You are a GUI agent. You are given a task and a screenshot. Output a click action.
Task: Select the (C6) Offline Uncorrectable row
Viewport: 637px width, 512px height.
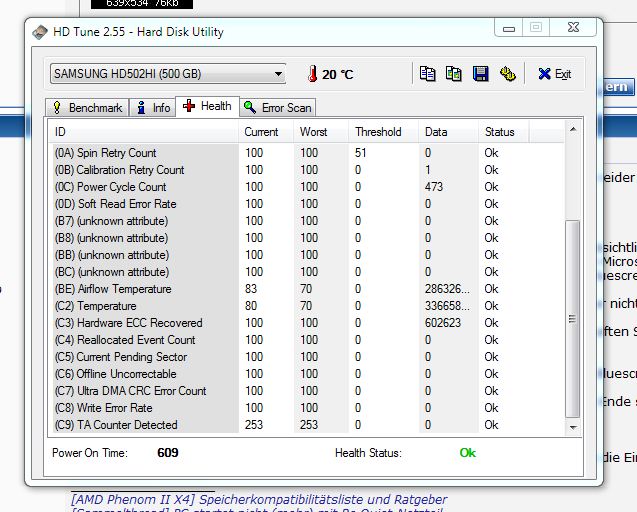click(307, 374)
